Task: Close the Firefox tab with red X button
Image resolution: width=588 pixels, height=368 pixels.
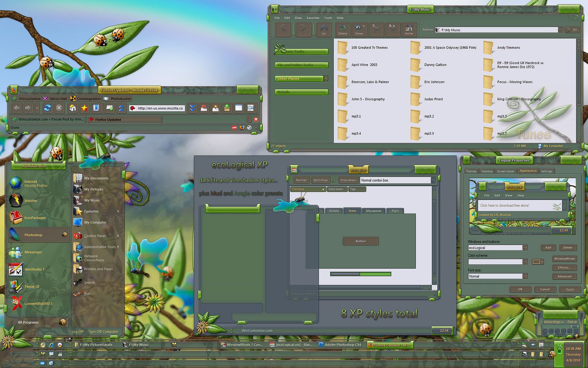Action: coord(256,119)
